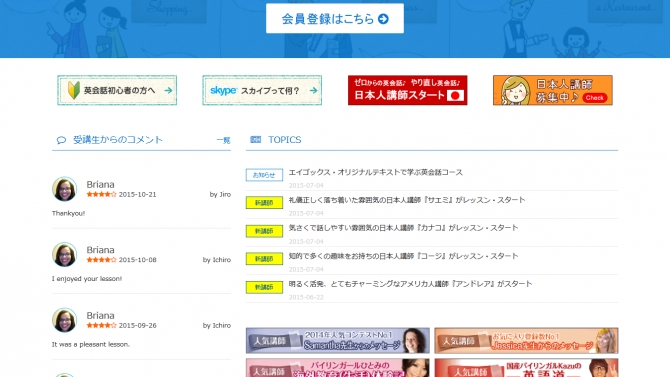Open the バイリンガールひとみ banner
The width and height of the screenshot is (670, 377).
tap(338, 368)
